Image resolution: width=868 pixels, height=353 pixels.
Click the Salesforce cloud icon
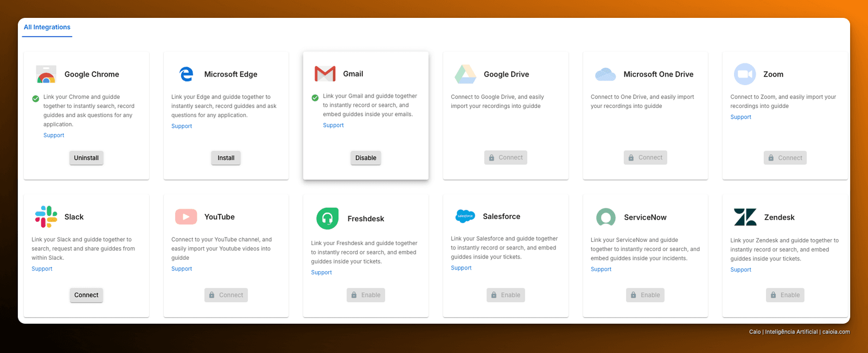click(465, 216)
